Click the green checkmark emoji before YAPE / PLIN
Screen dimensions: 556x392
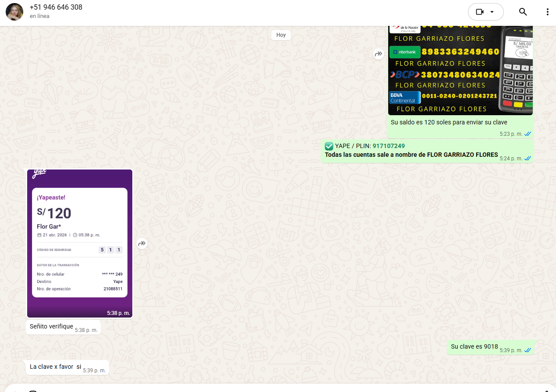click(329, 146)
